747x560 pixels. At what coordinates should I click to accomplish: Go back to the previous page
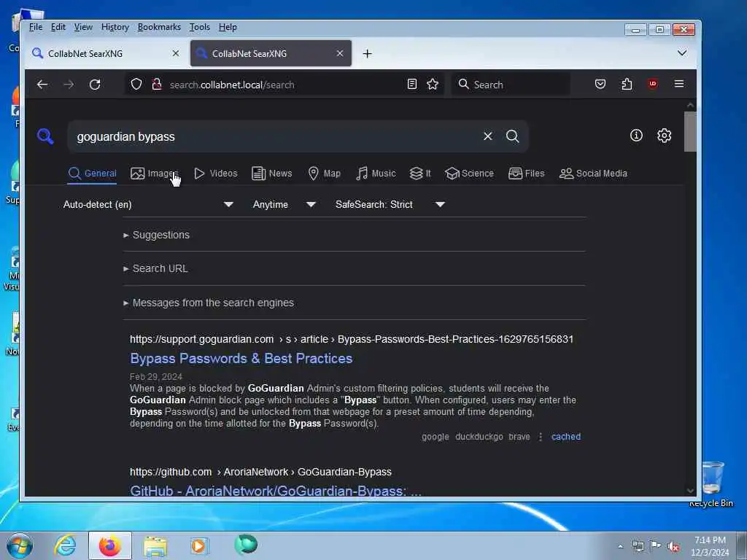(x=42, y=85)
